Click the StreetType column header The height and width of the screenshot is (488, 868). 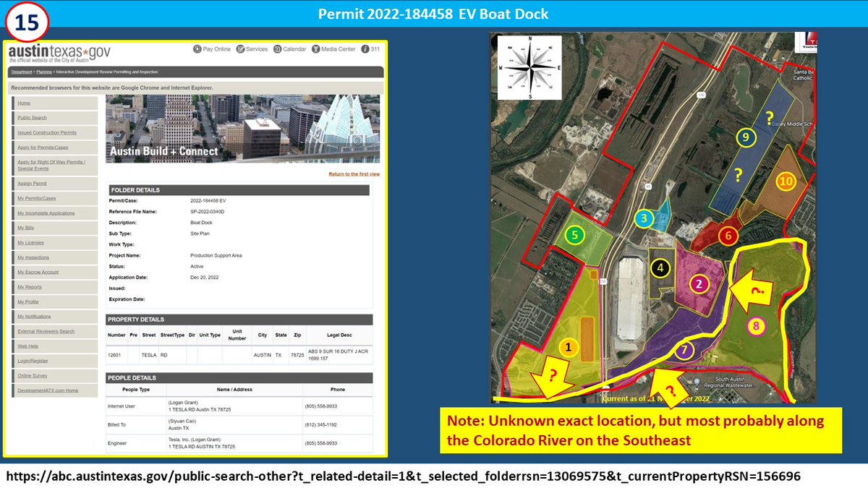[172, 335]
